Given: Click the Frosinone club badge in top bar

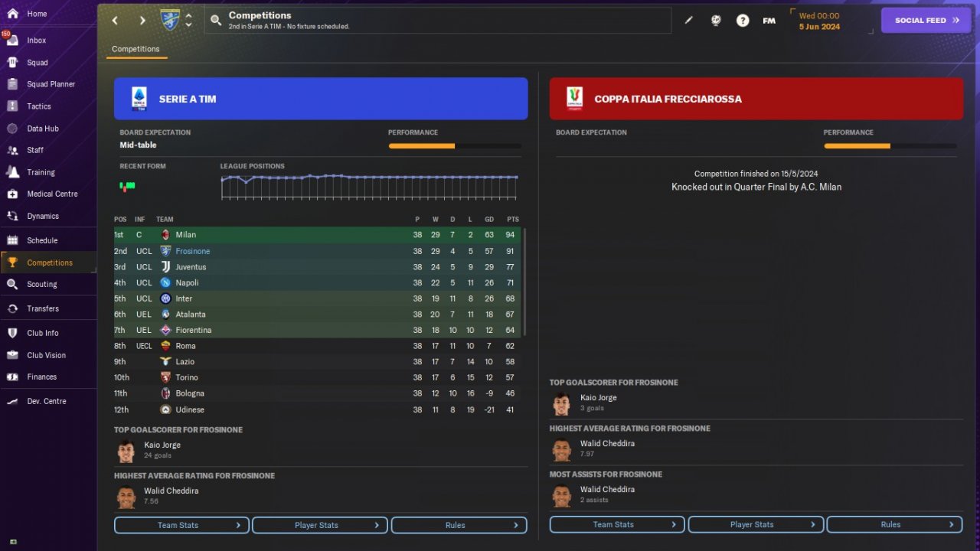Looking at the screenshot, I should click(x=170, y=21).
